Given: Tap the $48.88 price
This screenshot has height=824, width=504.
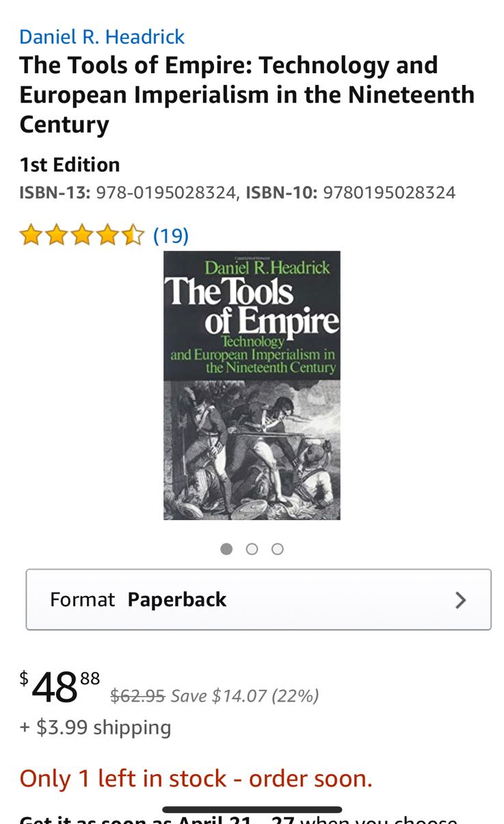Looking at the screenshot, I should tap(59, 687).
